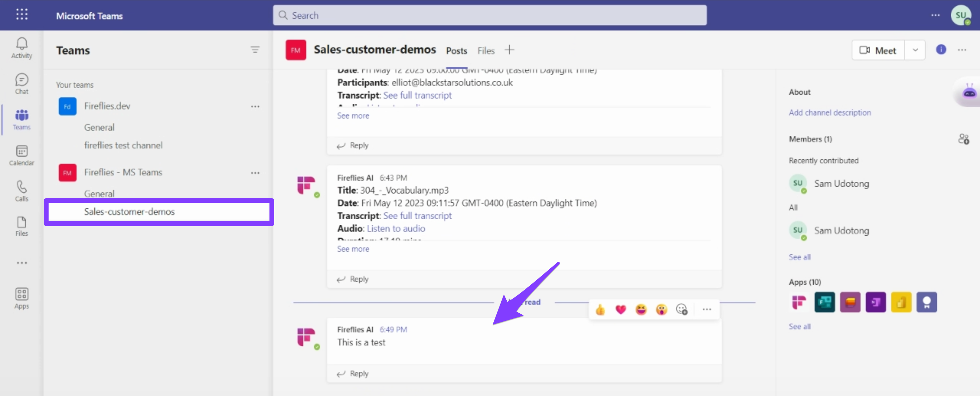Open Activity in the left rail
980x396 pixels.
(x=22, y=48)
